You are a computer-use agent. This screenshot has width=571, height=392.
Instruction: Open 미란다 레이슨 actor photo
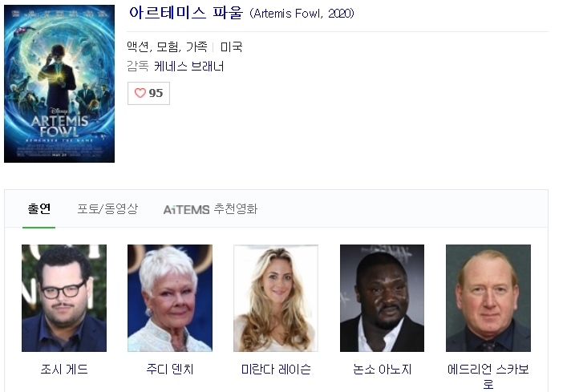coord(276,298)
